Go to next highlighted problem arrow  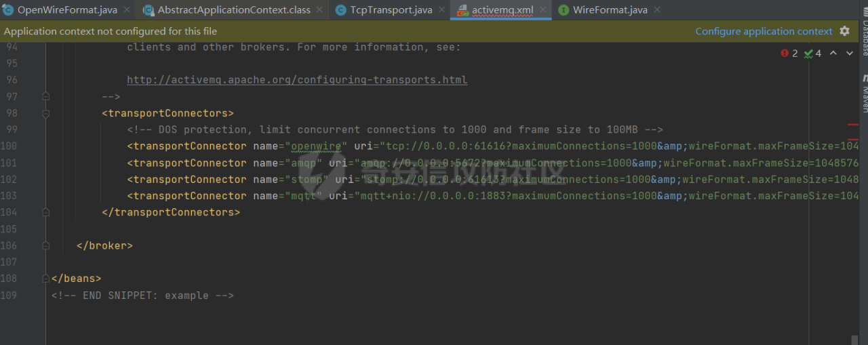850,53
